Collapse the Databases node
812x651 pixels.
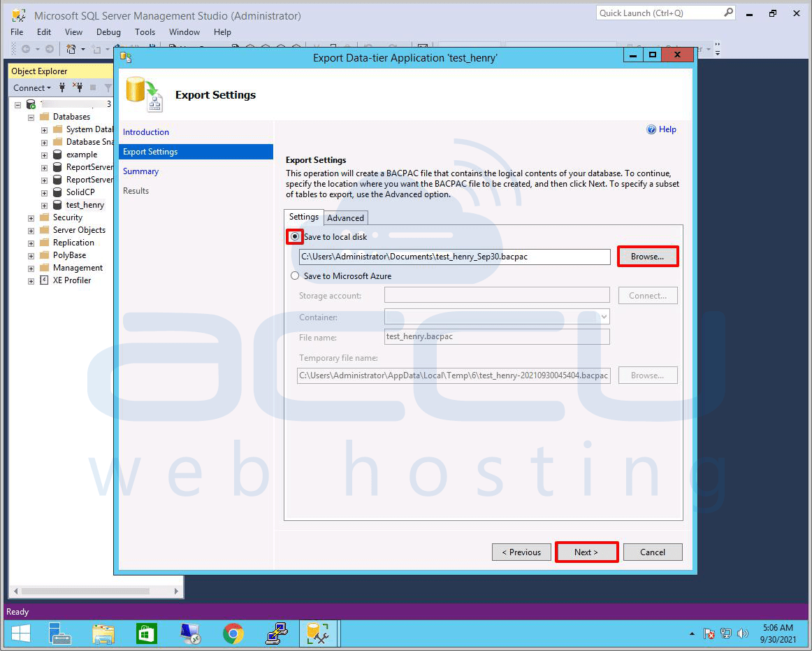pos(31,117)
